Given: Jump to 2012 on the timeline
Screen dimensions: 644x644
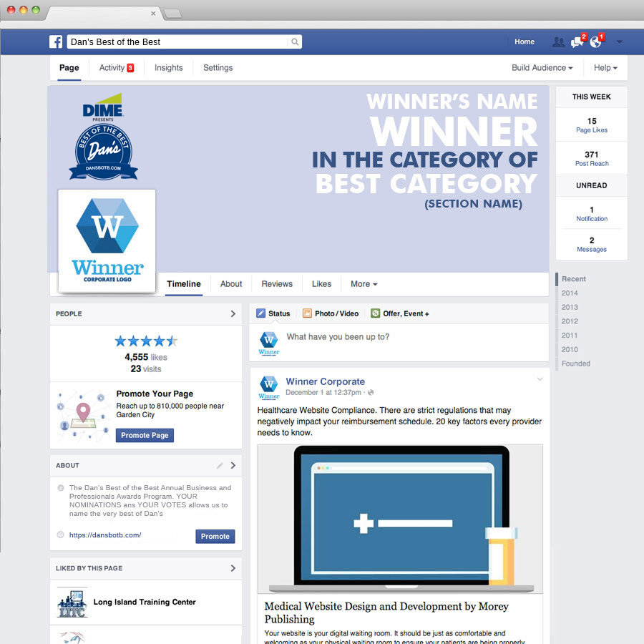Looking at the screenshot, I should coord(570,321).
